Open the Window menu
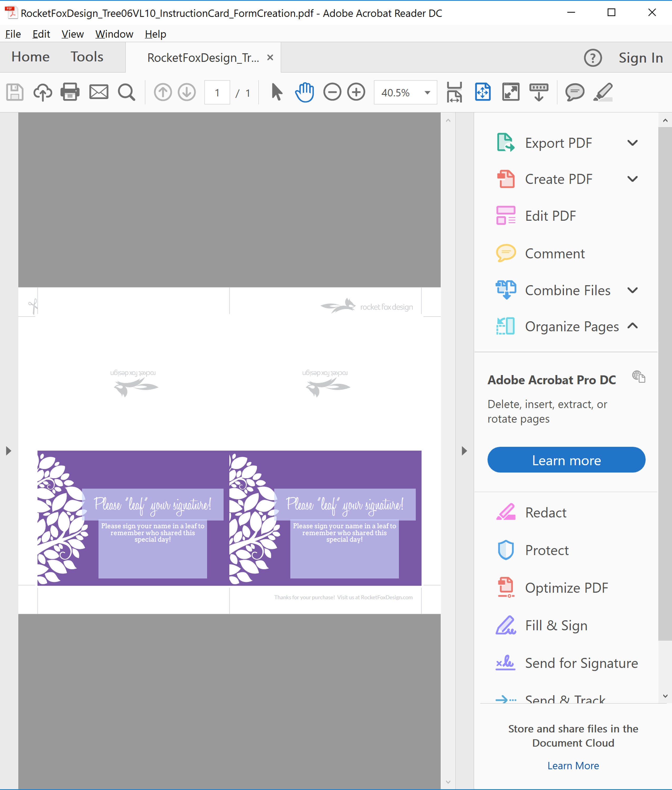Screen dimensions: 672x790 click(114, 34)
